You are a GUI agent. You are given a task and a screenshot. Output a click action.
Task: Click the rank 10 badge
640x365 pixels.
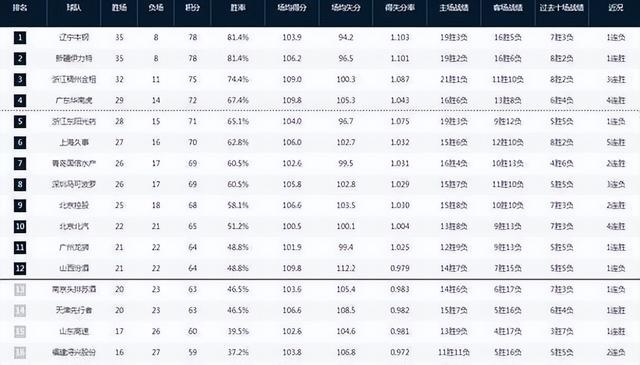[x=20, y=227]
